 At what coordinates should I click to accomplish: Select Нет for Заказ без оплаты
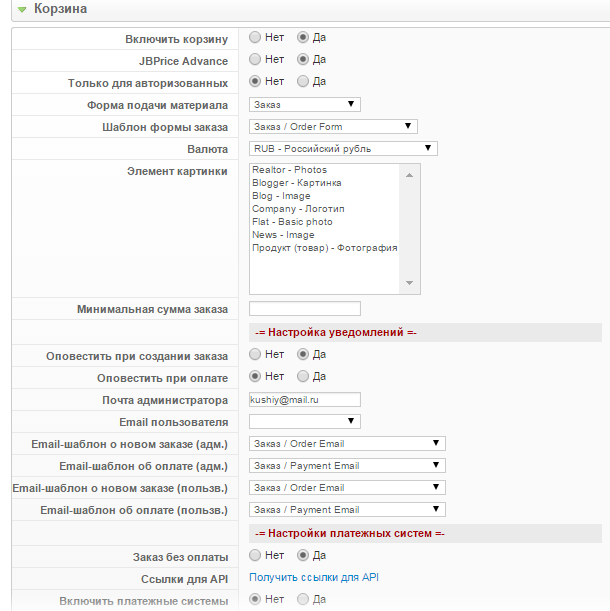click(255, 556)
